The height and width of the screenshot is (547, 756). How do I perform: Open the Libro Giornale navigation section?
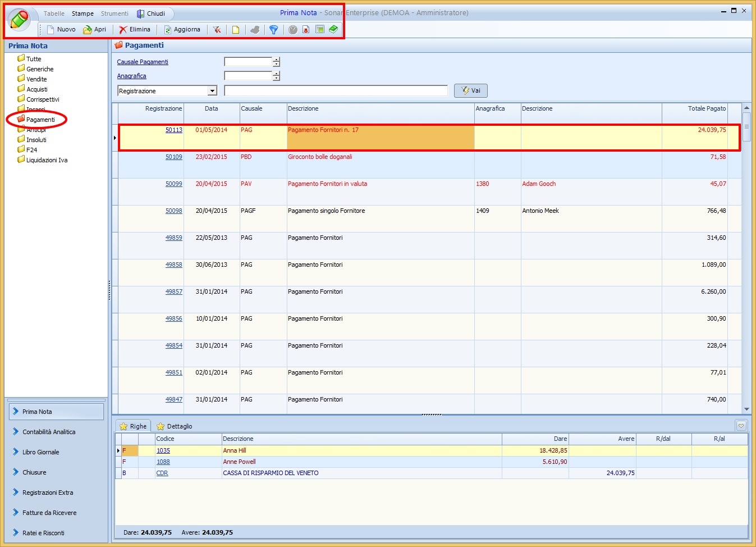coord(40,452)
